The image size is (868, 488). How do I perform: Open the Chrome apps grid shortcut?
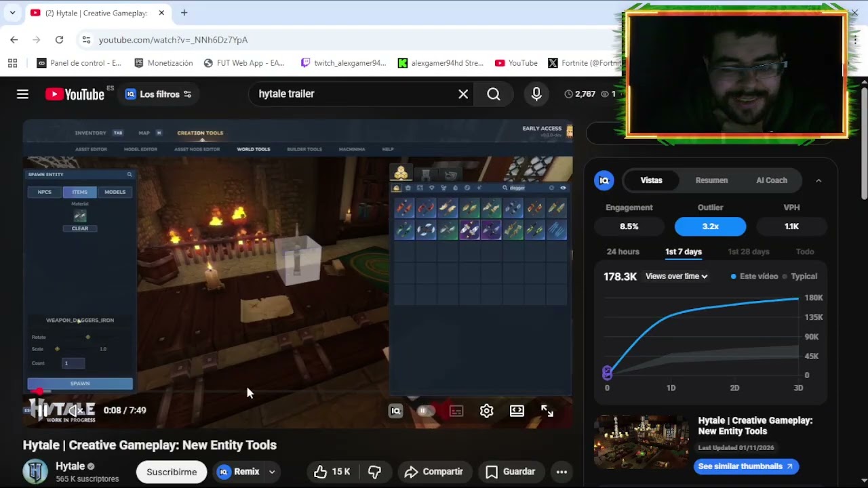[x=12, y=63]
